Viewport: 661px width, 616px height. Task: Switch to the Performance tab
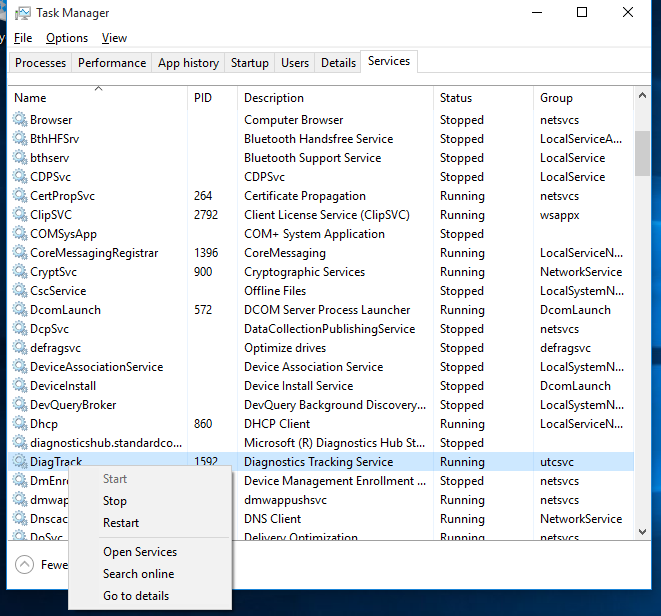[112, 63]
